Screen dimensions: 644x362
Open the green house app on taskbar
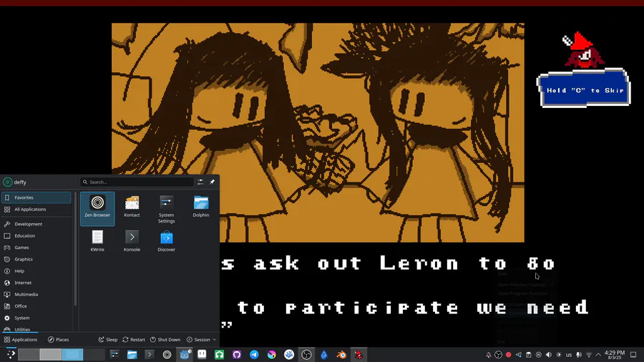point(220,355)
